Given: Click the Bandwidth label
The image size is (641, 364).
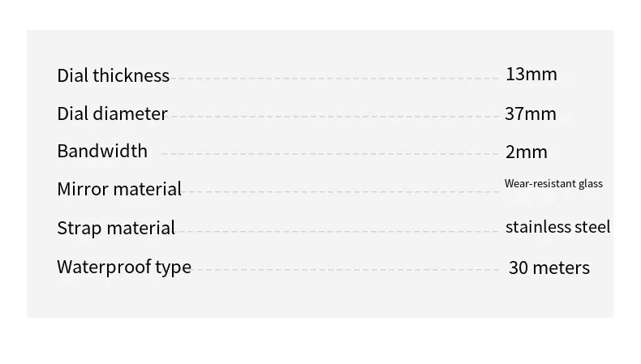Looking at the screenshot, I should [102, 151].
